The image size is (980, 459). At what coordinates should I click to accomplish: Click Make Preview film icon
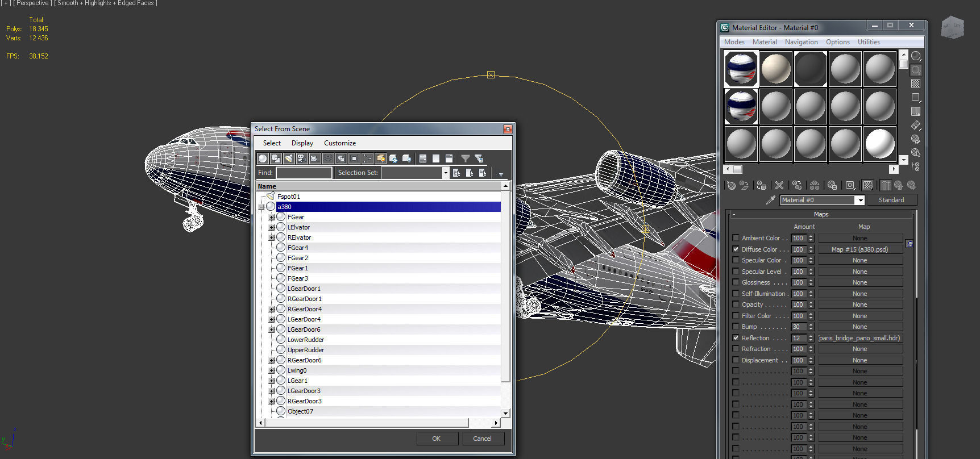(x=916, y=125)
